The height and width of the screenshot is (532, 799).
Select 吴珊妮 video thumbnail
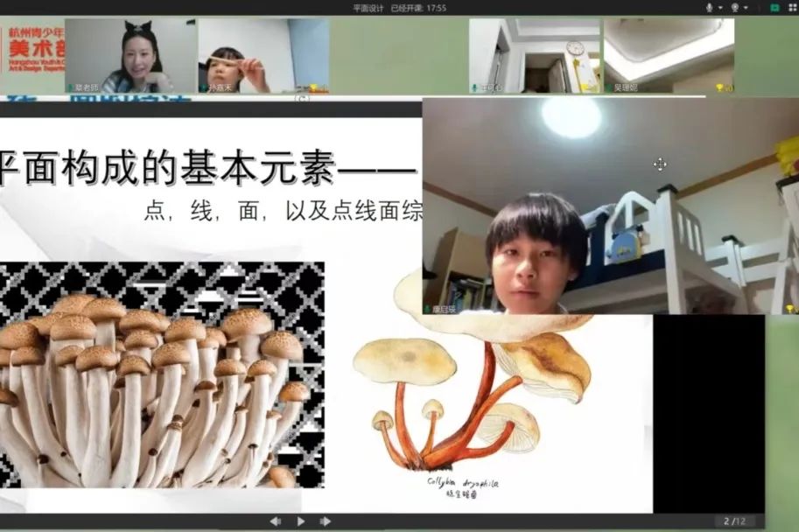click(669, 54)
